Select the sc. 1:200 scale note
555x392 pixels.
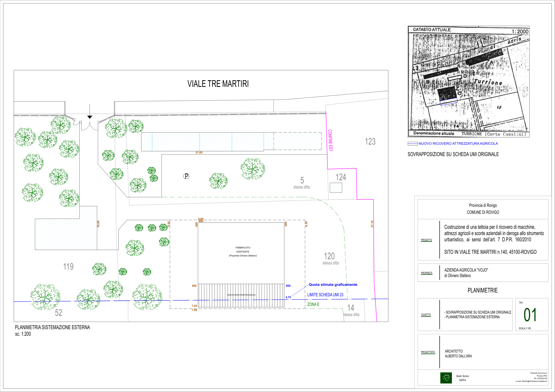coord(23,334)
